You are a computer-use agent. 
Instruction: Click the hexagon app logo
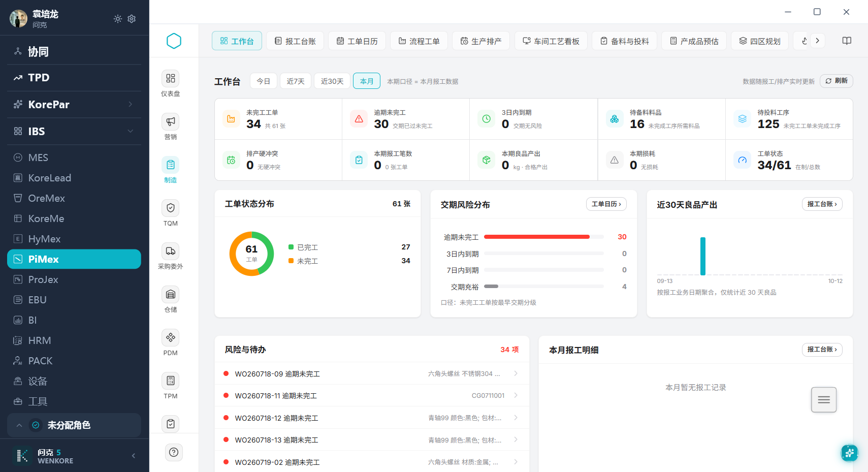point(174,41)
